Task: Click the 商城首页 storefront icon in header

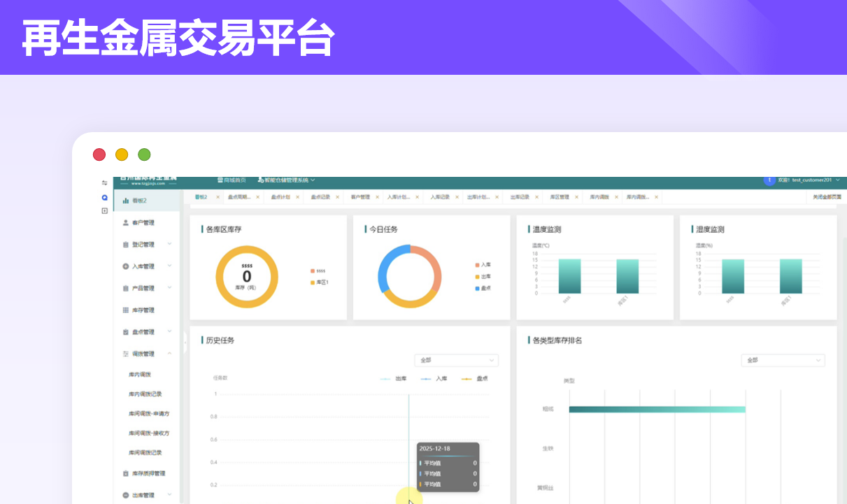Action: (220, 180)
